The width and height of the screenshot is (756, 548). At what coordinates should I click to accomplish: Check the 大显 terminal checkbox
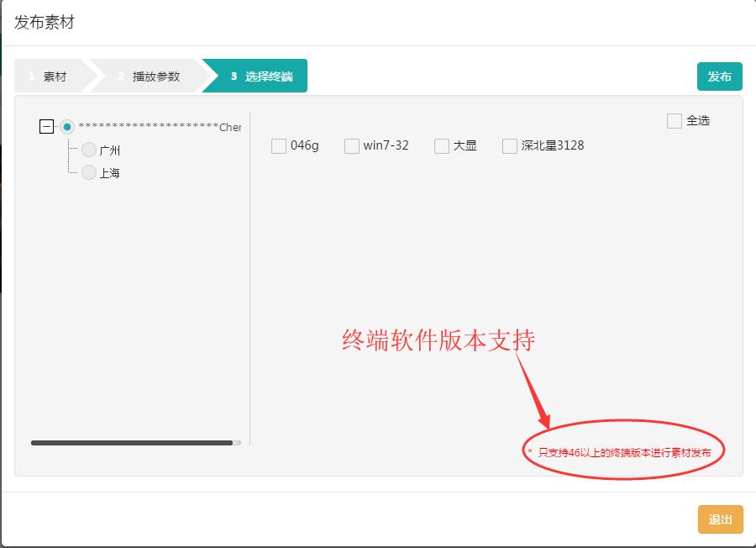pyautogui.click(x=440, y=145)
